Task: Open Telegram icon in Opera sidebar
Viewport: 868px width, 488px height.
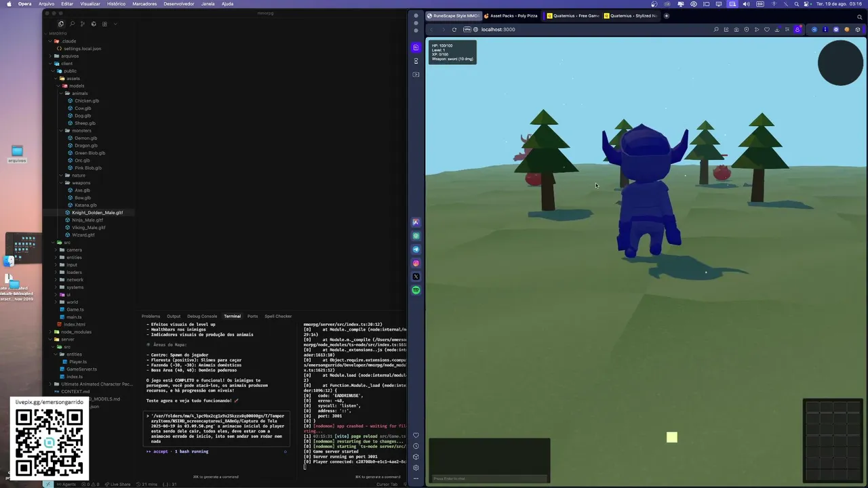Action: pyautogui.click(x=416, y=249)
